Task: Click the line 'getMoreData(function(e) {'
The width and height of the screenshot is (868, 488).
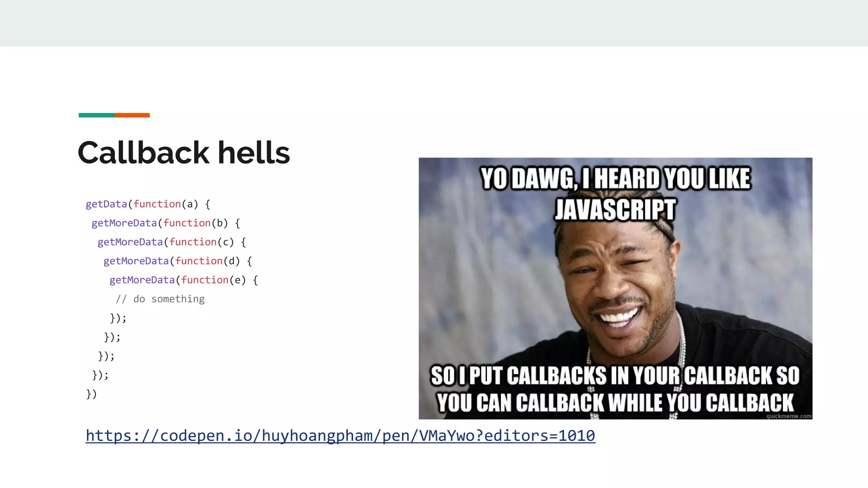Action: click(184, 280)
